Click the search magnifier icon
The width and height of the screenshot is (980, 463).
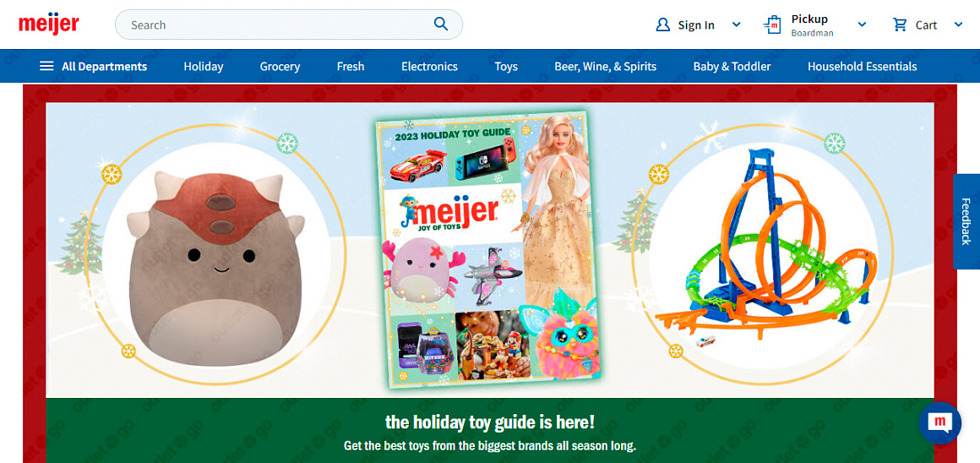pos(441,25)
